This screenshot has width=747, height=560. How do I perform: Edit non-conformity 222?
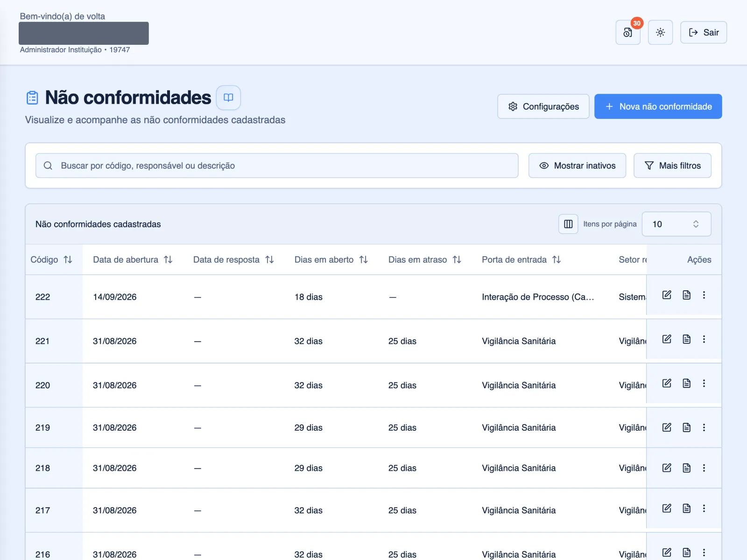pos(667,295)
